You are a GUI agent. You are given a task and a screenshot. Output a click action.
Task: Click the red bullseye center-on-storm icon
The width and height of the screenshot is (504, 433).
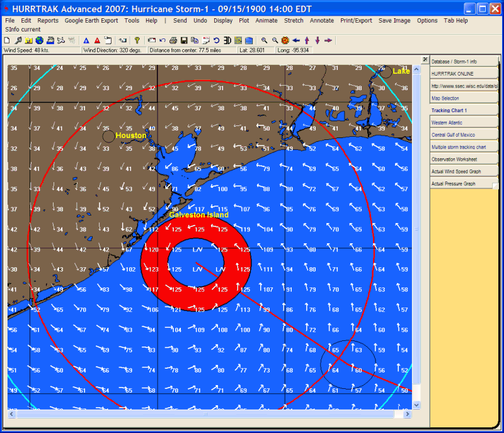285,40
